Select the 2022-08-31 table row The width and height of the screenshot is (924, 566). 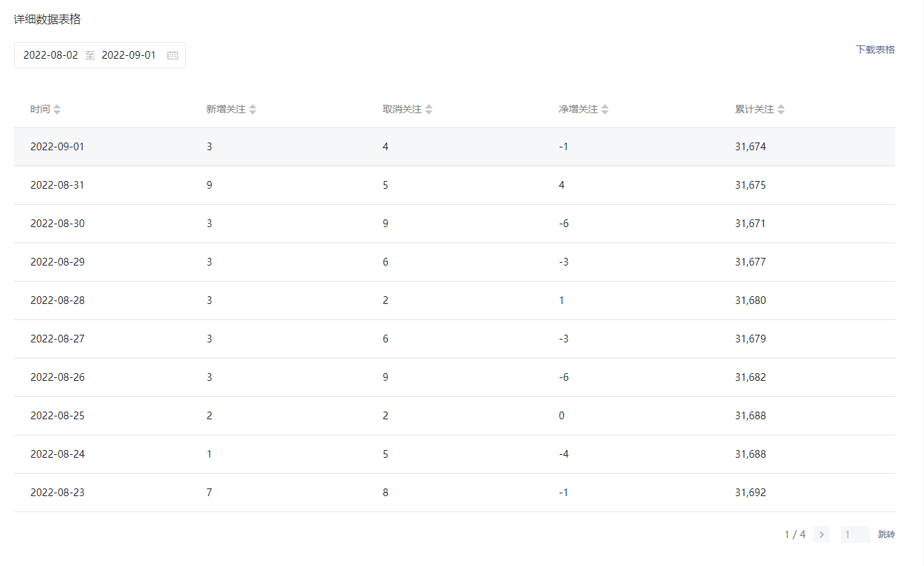coord(454,185)
